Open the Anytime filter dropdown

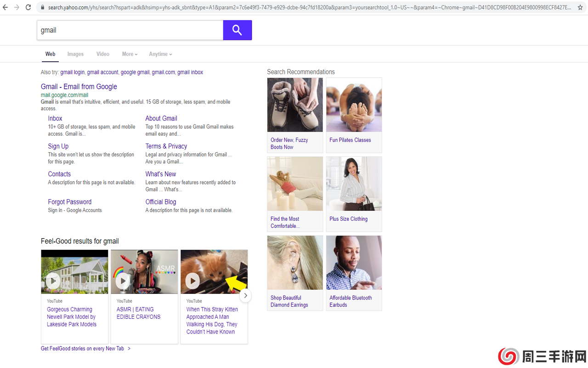(x=160, y=54)
